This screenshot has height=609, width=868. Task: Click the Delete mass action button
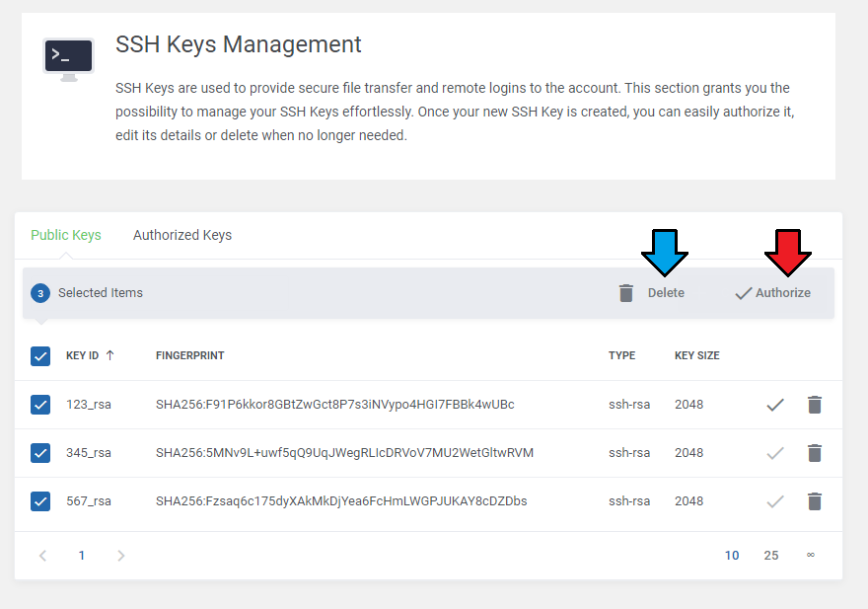click(x=652, y=293)
